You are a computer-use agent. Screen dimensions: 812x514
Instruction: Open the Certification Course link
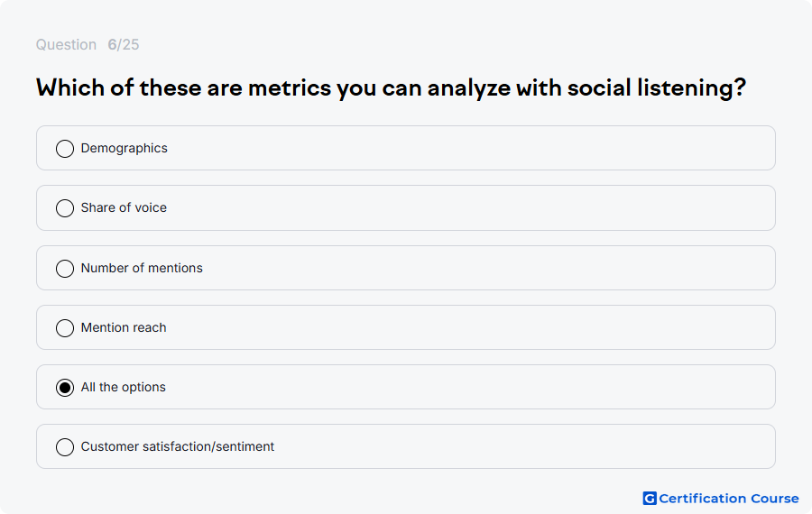[729, 498]
